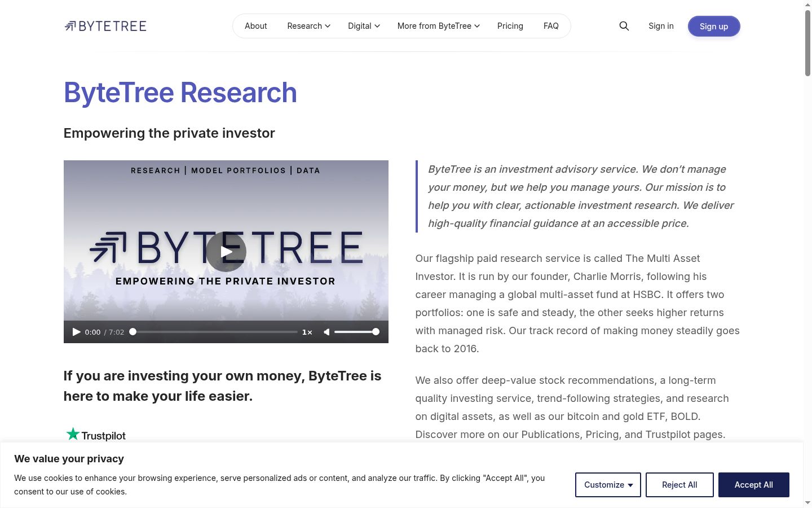Open the Trustpilot logo link
Screen dimensions: 812x508
click(x=96, y=435)
